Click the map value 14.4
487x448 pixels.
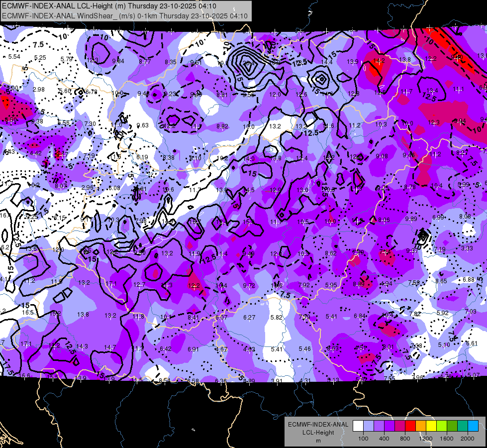[x=327, y=62]
